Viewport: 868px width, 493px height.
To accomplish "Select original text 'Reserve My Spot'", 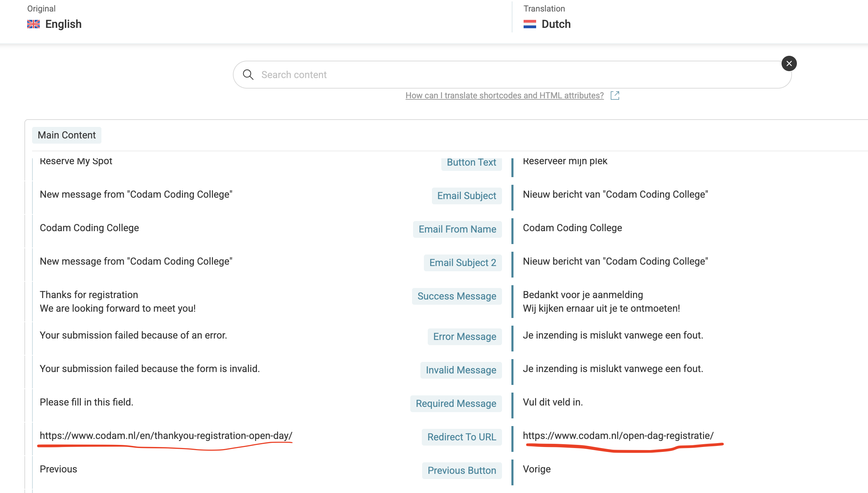I will click(76, 161).
